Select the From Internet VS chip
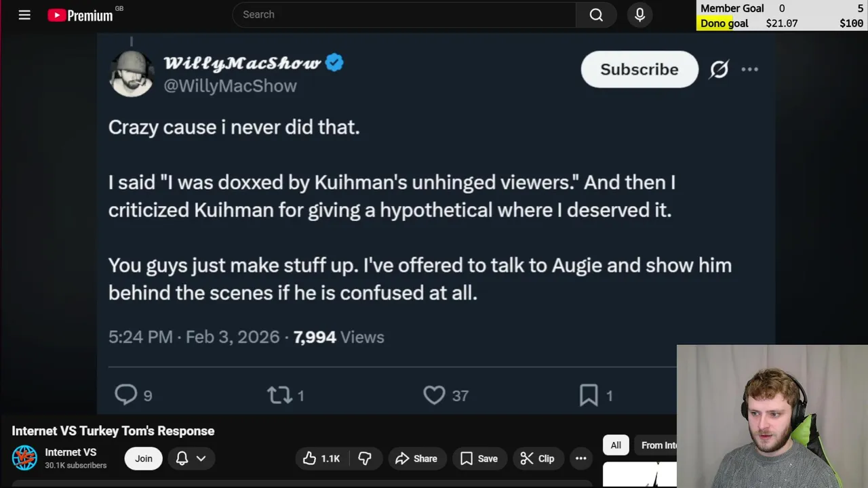Image resolution: width=868 pixels, height=488 pixels. [659, 445]
